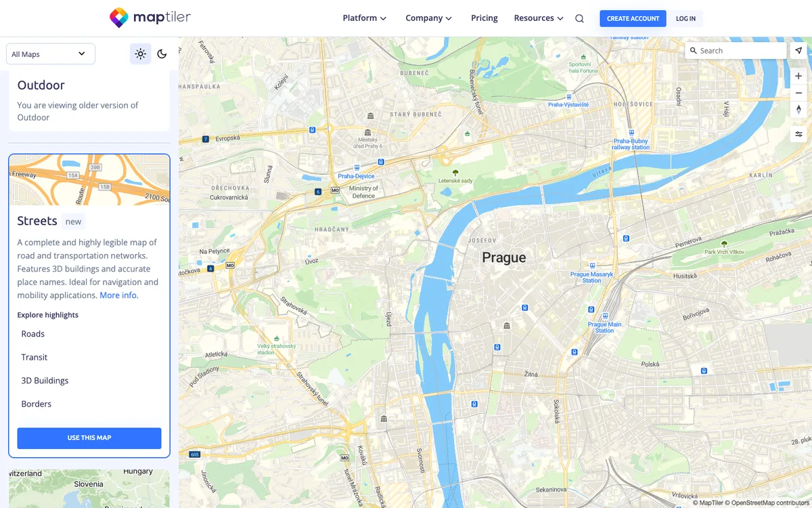Click the Josefov district label
812x508 pixels.
tap(482, 240)
